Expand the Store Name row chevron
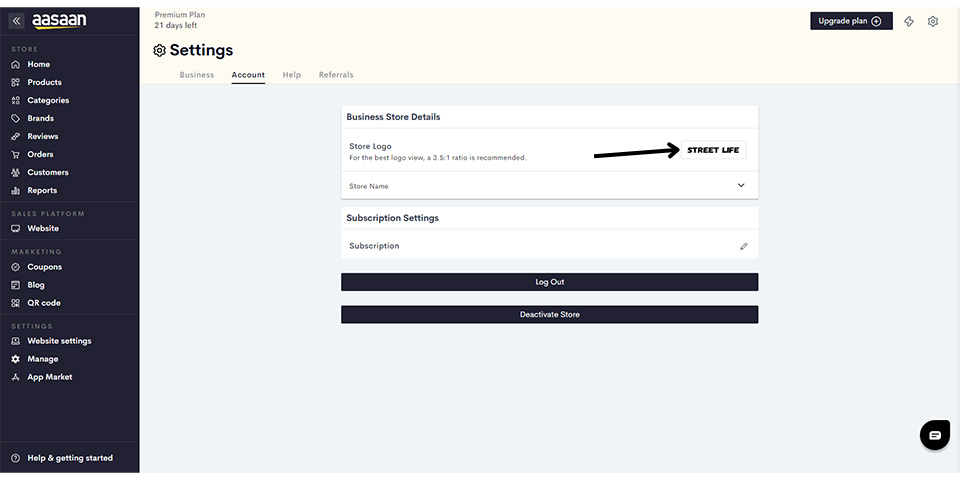 click(x=741, y=186)
